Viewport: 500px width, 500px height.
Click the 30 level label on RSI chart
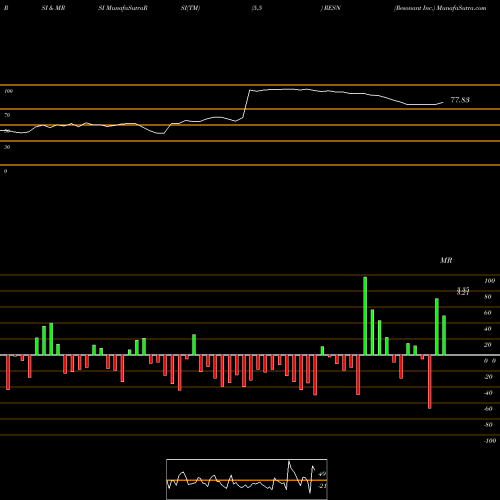7,147
